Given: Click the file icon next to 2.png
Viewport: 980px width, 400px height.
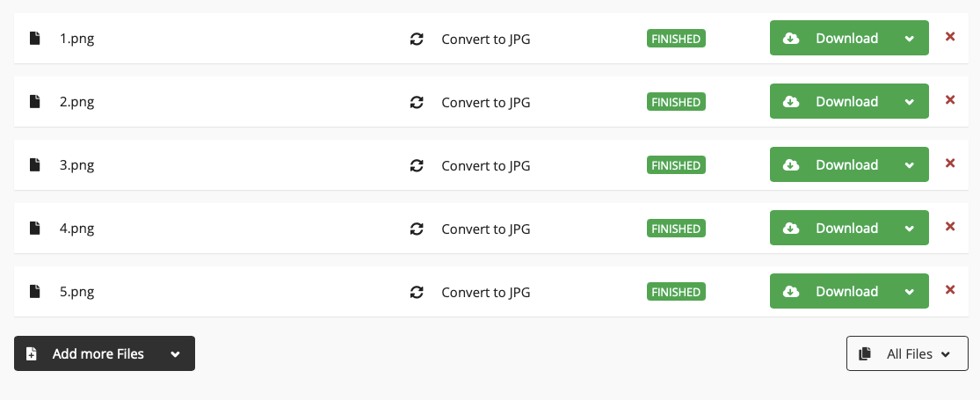Looking at the screenshot, I should point(35,102).
